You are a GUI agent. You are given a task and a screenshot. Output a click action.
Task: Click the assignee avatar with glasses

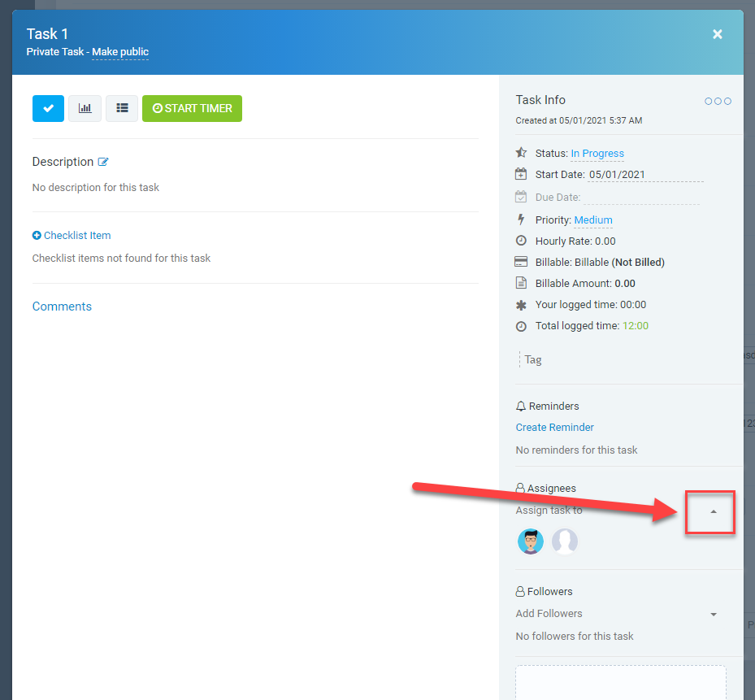[531, 541]
